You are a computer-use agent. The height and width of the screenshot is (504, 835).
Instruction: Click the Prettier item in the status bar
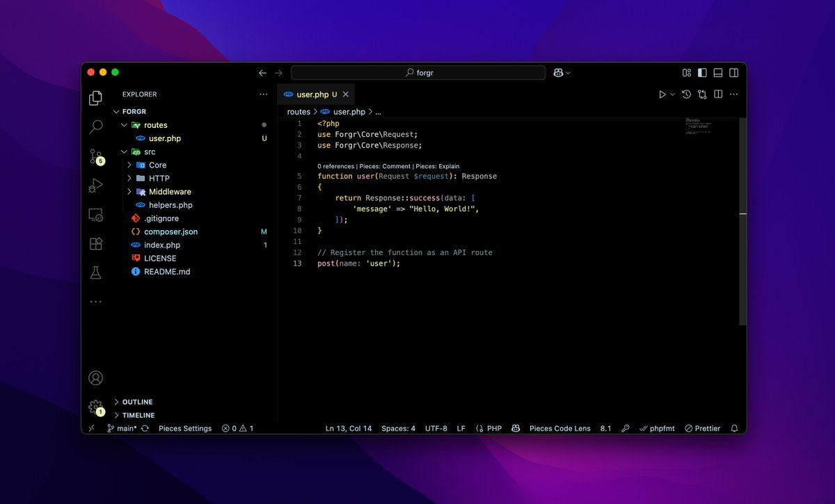click(702, 428)
